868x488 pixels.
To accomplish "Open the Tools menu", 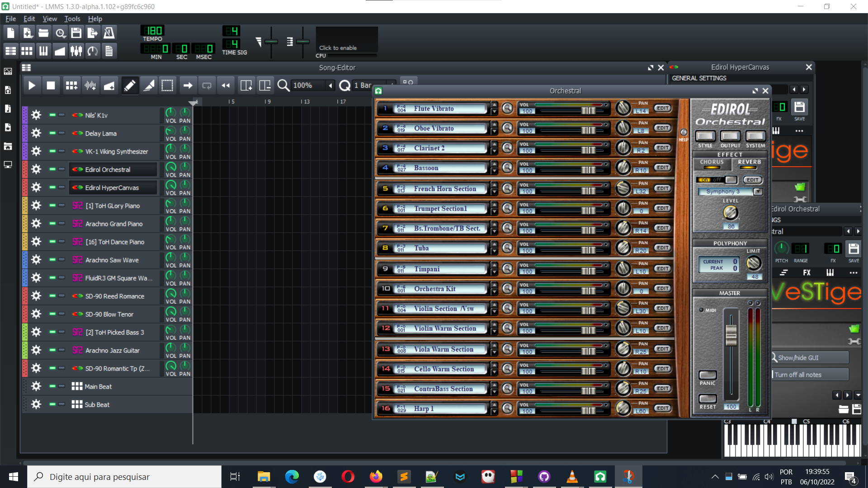I will [72, 19].
